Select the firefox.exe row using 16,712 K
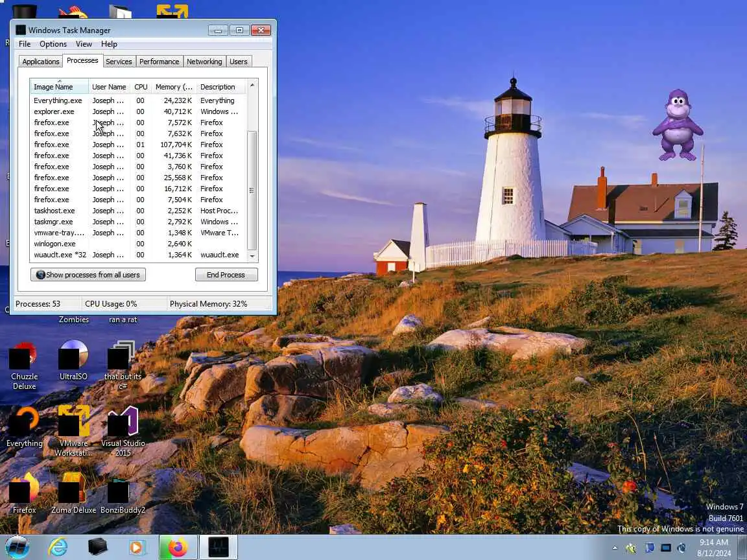The image size is (747, 560). tap(138, 189)
